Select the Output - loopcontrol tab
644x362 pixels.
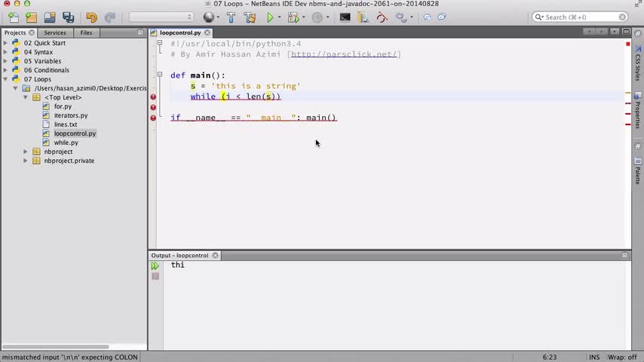click(x=179, y=255)
